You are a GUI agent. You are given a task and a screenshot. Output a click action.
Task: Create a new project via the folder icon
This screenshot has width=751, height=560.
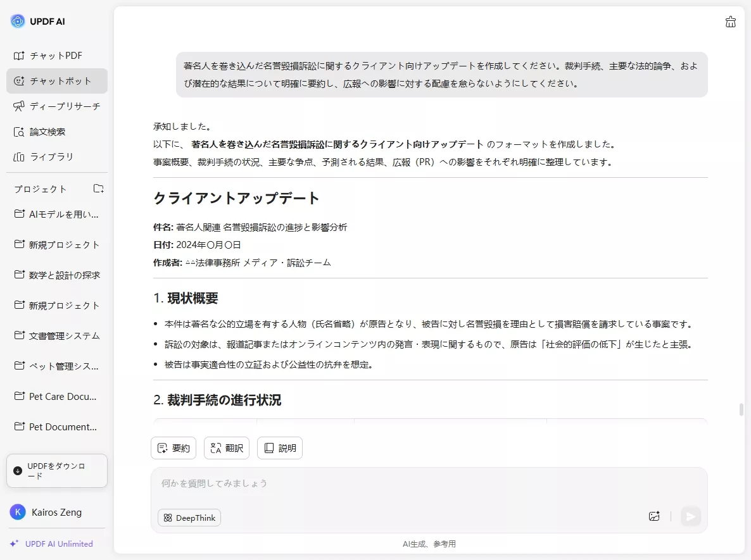(x=98, y=188)
